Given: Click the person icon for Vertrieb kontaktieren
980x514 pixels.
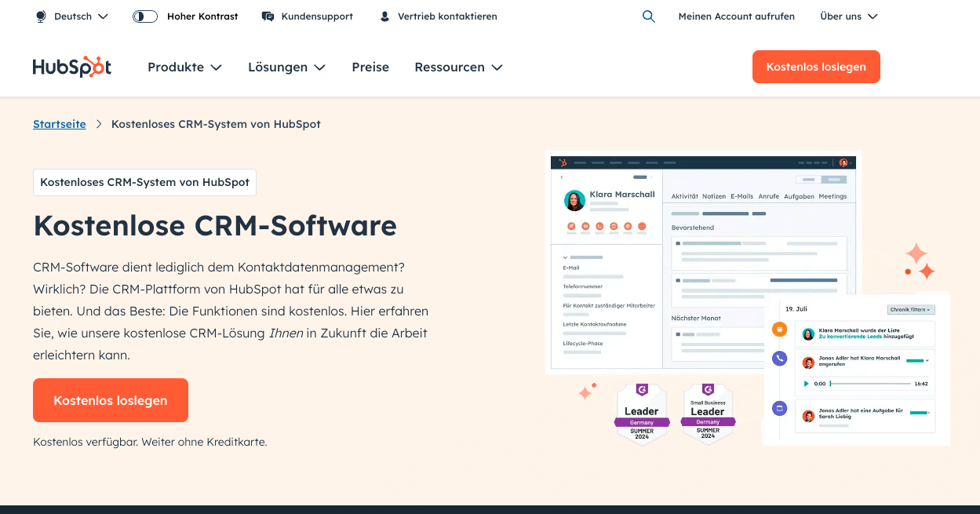Looking at the screenshot, I should coord(384,16).
